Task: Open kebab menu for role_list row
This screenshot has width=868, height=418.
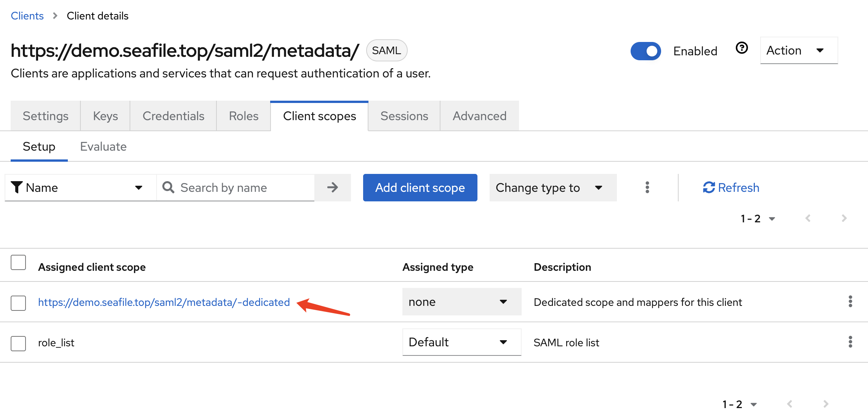Action: [850, 342]
